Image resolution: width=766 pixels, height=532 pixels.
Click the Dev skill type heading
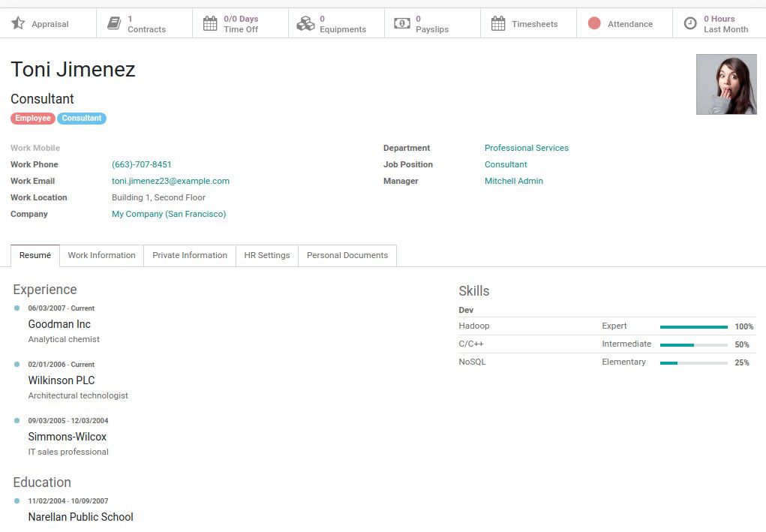click(x=466, y=310)
